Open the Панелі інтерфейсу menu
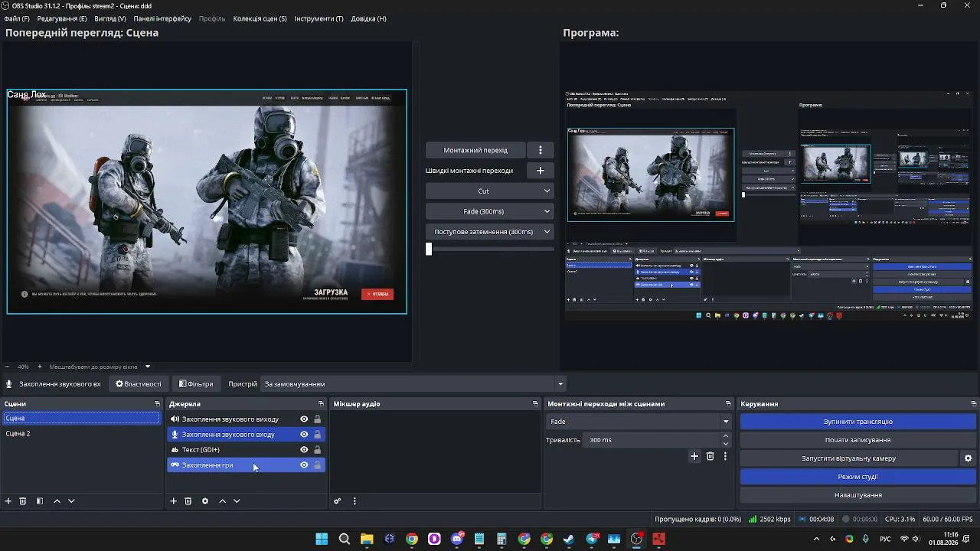The width and height of the screenshot is (980, 551). click(162, 18)
